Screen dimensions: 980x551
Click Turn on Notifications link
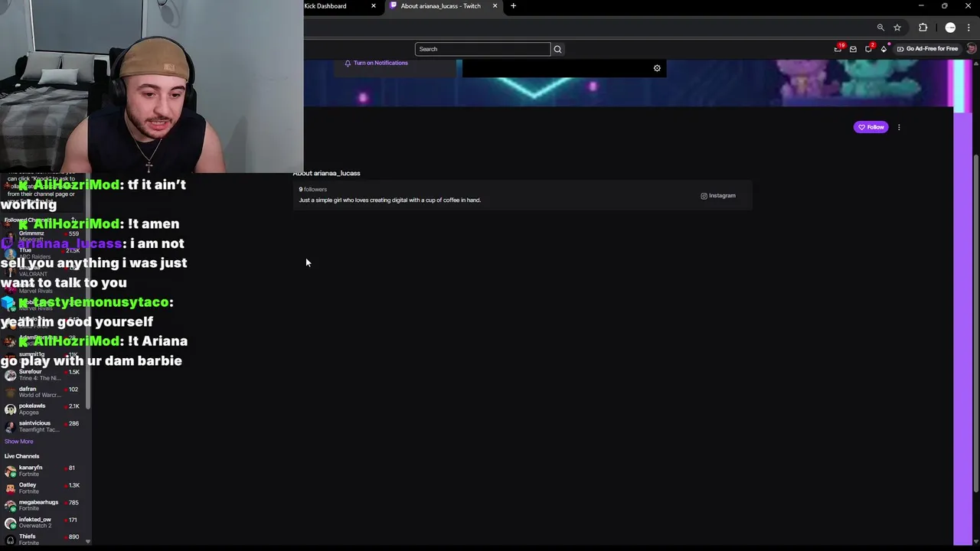tap(381, 63)
